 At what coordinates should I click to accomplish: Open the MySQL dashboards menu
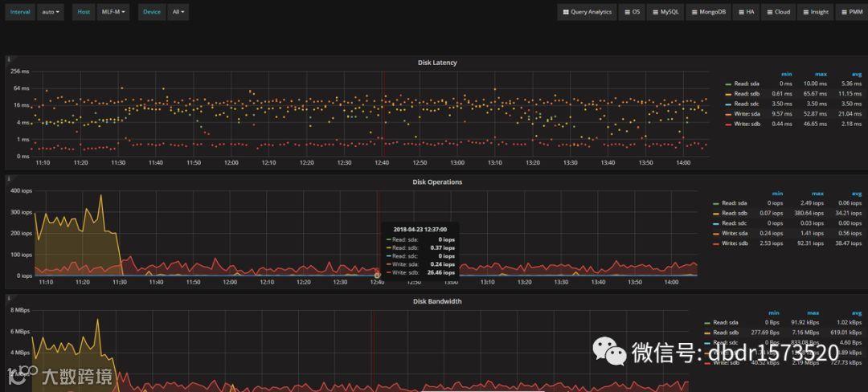pyautogui.click(x=665, y=11)
